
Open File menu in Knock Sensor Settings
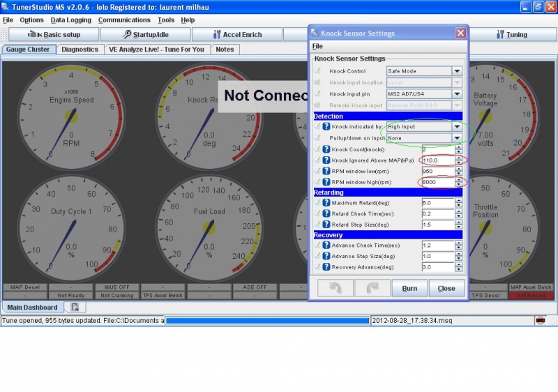coord(317,46)
